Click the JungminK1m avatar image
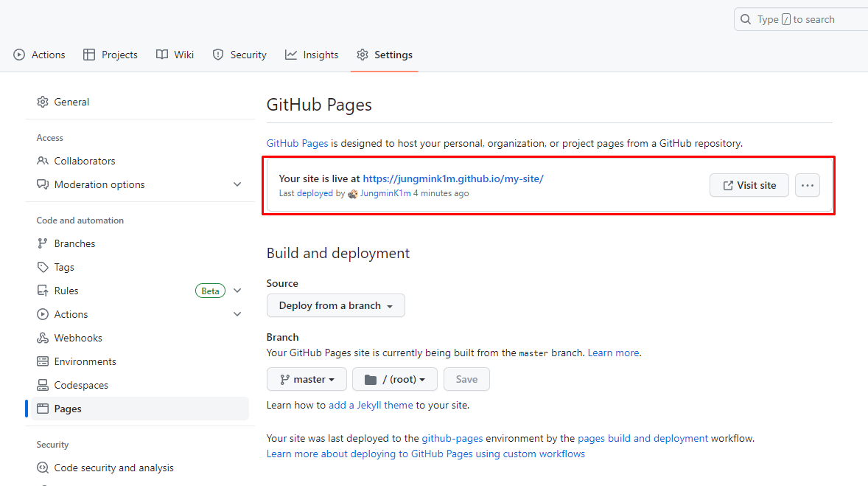The image size is (868, 486). (x=353, y=194)
